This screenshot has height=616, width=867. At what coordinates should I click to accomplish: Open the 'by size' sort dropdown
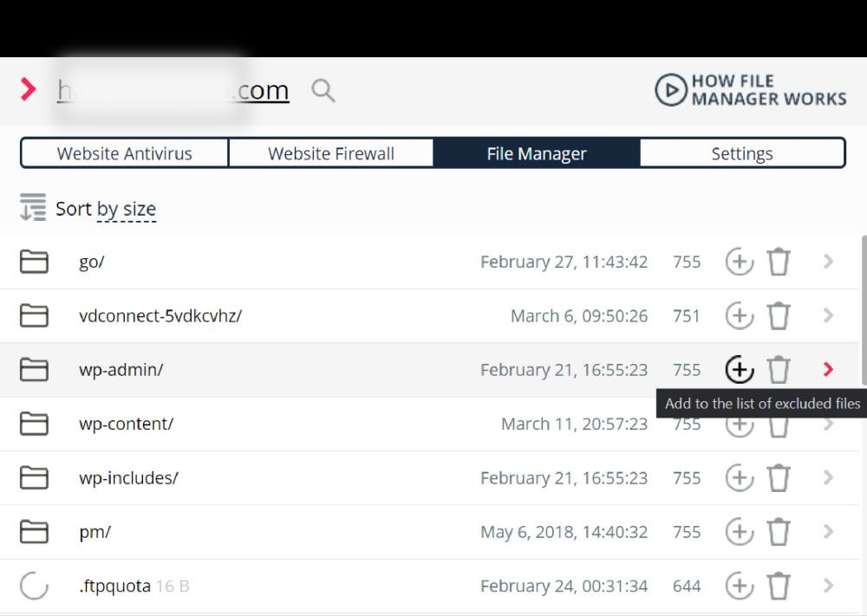tap(126, 209)
